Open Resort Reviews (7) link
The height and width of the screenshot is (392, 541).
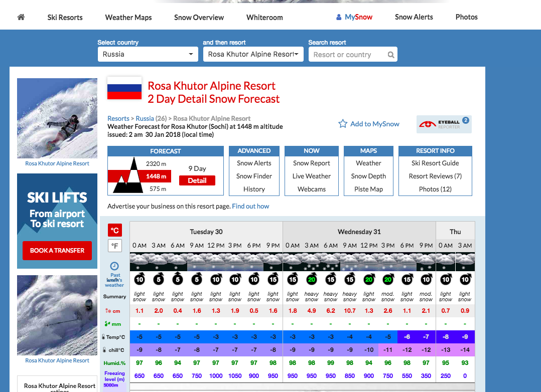435,176
